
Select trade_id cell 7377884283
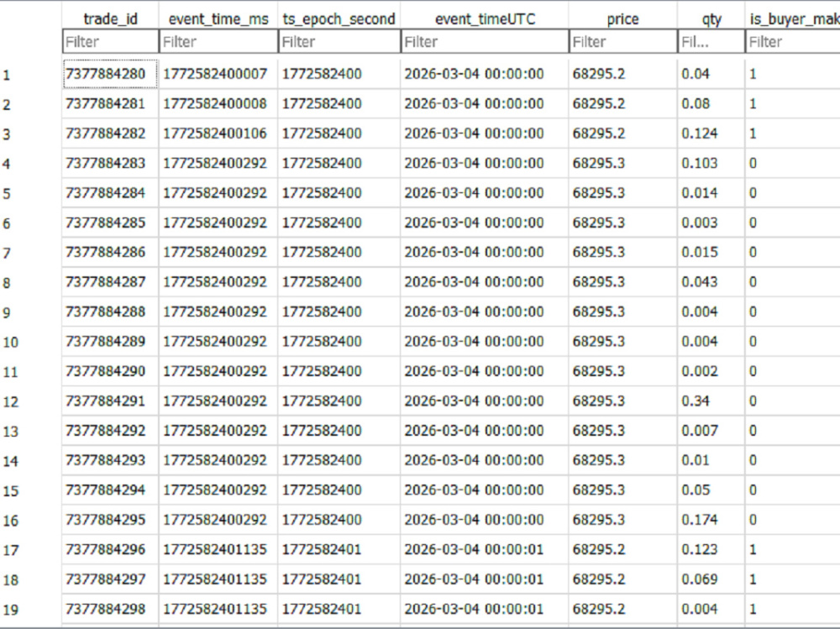[110, 163]
